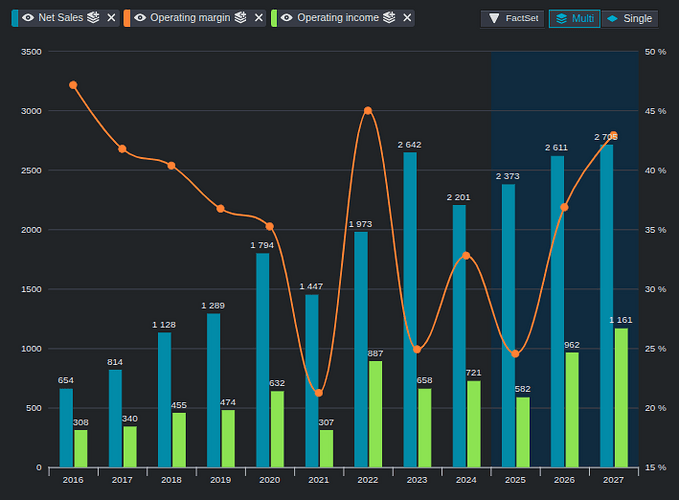Remove the Operating income series

(407, 18)
